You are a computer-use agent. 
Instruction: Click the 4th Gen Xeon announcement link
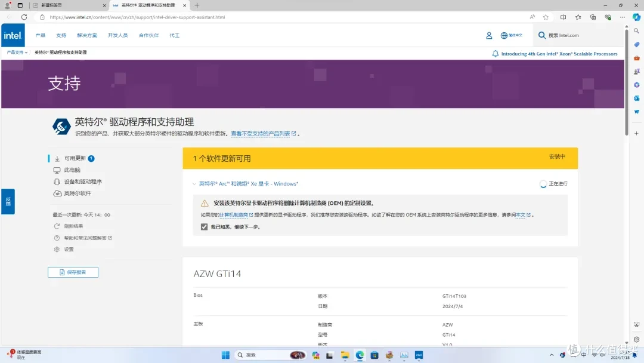click(559, 54)
